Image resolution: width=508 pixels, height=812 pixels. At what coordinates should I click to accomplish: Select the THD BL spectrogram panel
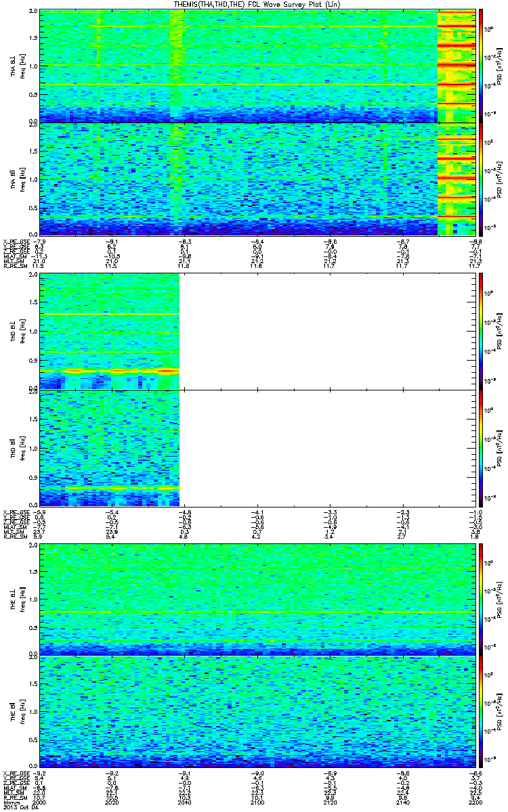256,331
